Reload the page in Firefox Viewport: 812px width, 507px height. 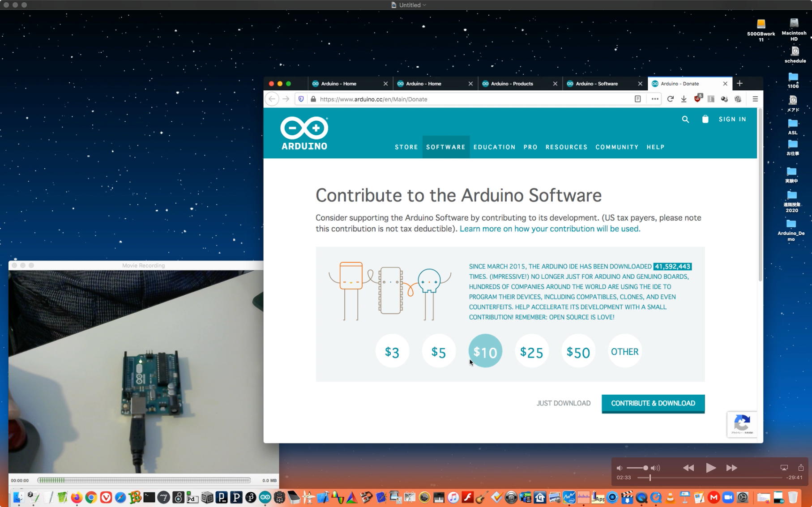pyautogui.click(x=670, y=99)
